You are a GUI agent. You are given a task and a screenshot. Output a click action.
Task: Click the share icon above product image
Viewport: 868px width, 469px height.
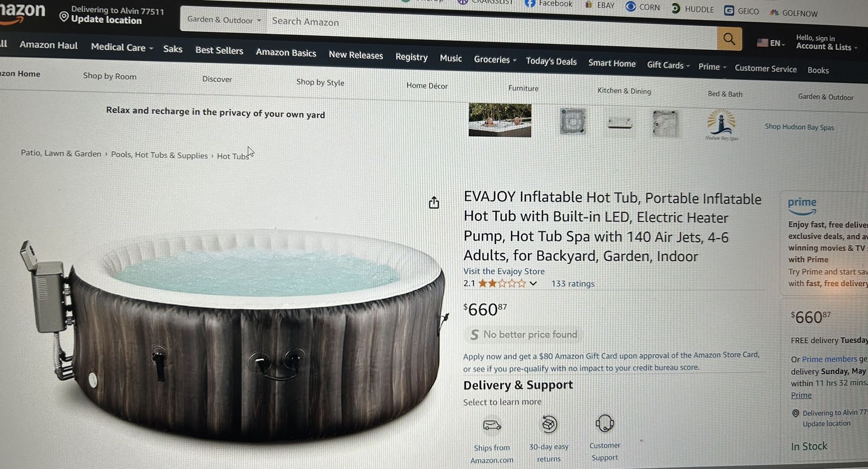coord(434,202)
